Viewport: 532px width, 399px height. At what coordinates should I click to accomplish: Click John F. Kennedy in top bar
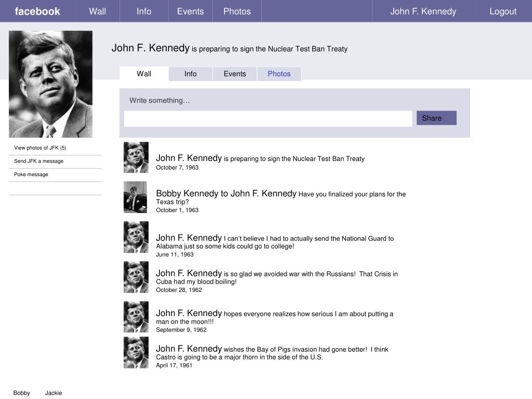click(423, 11)
